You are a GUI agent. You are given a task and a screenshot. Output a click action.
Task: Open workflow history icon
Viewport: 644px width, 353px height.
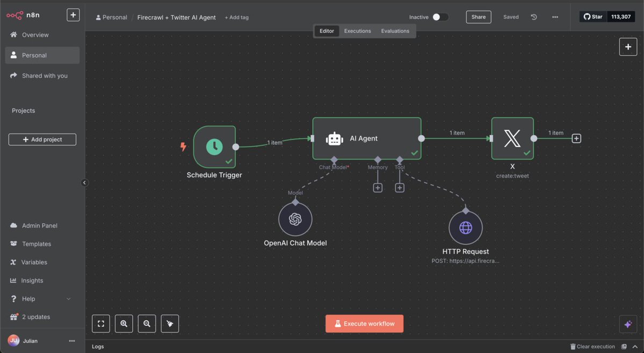(x=533, y=17)
